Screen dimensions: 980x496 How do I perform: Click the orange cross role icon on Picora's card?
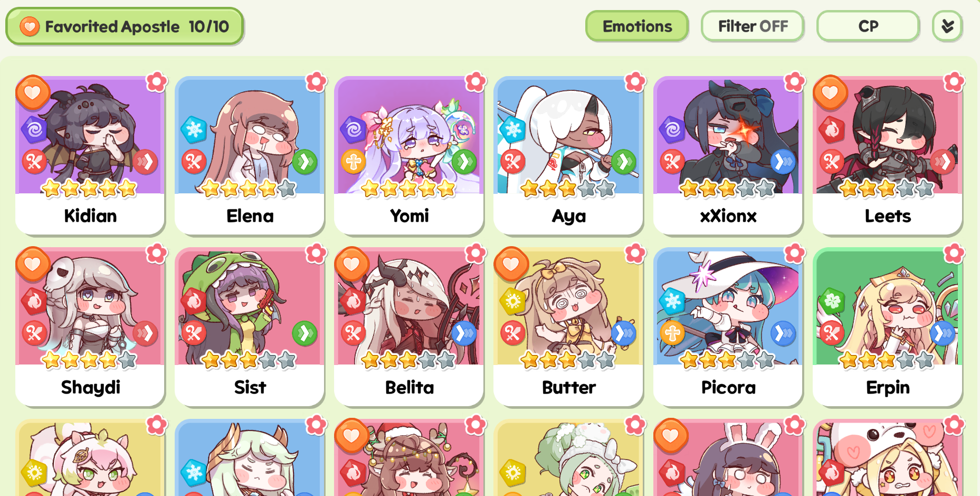[672, 333]
